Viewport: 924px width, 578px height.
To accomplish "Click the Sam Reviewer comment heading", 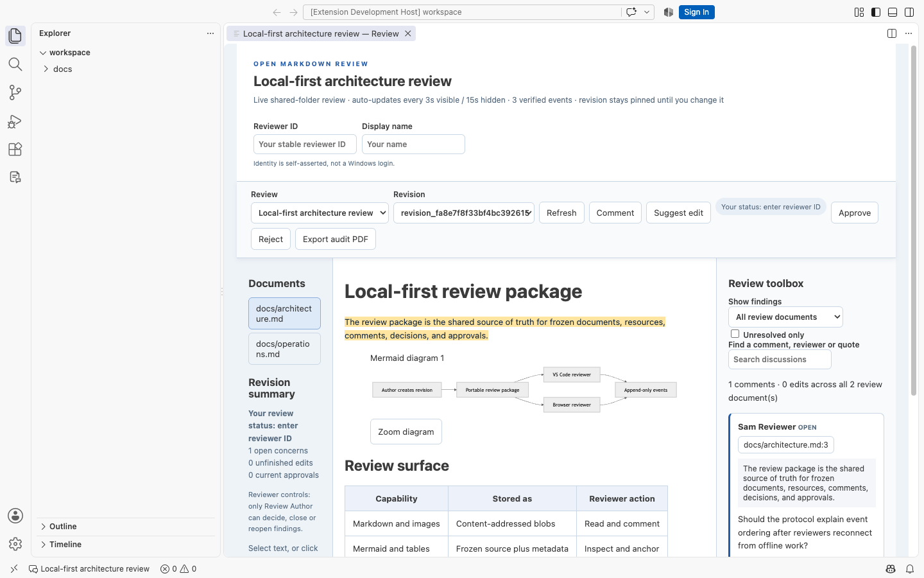I will [767, 427].
